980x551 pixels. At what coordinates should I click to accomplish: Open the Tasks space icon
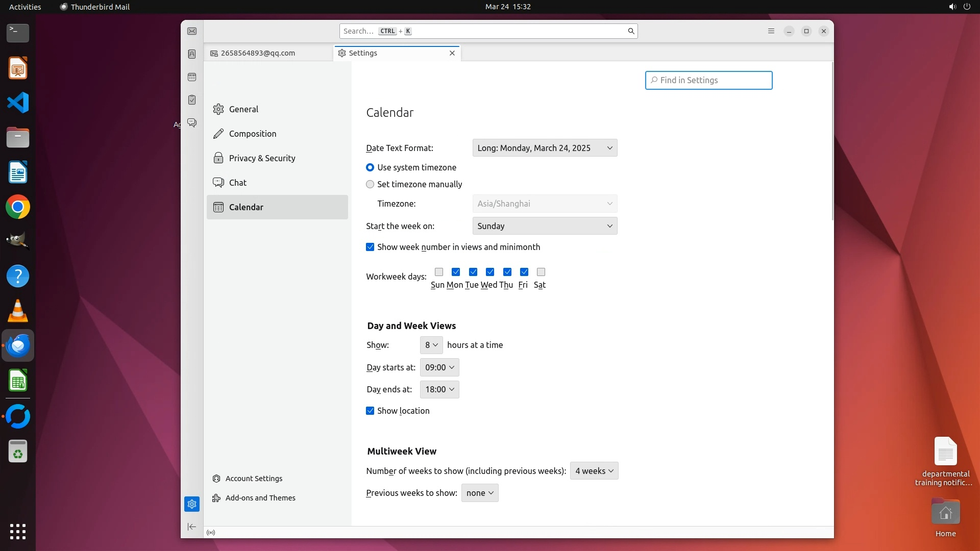[x=192, y=100]
